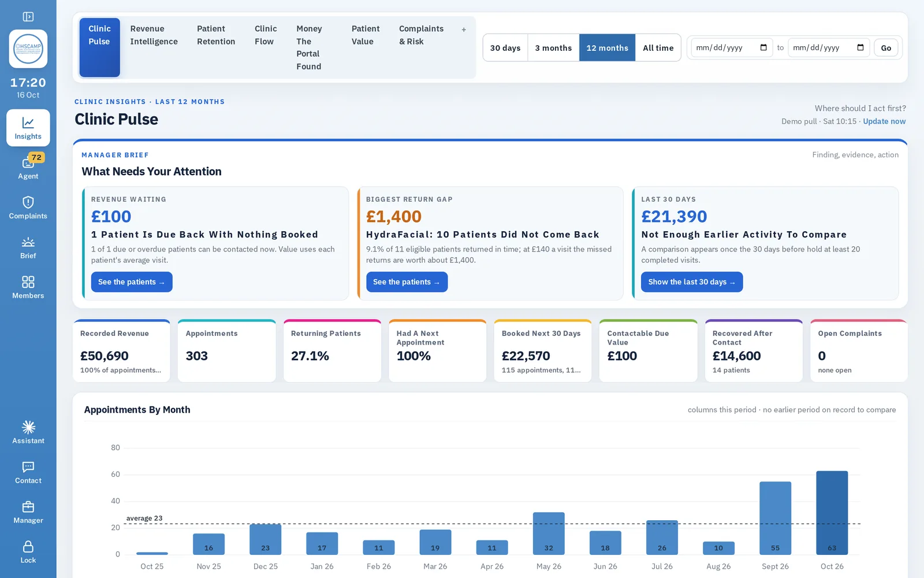Open the Recorded Revenue card
Image resolution: width=924 pixels, height=578 pixels.
pyautogui.click(x=121, y=351)
